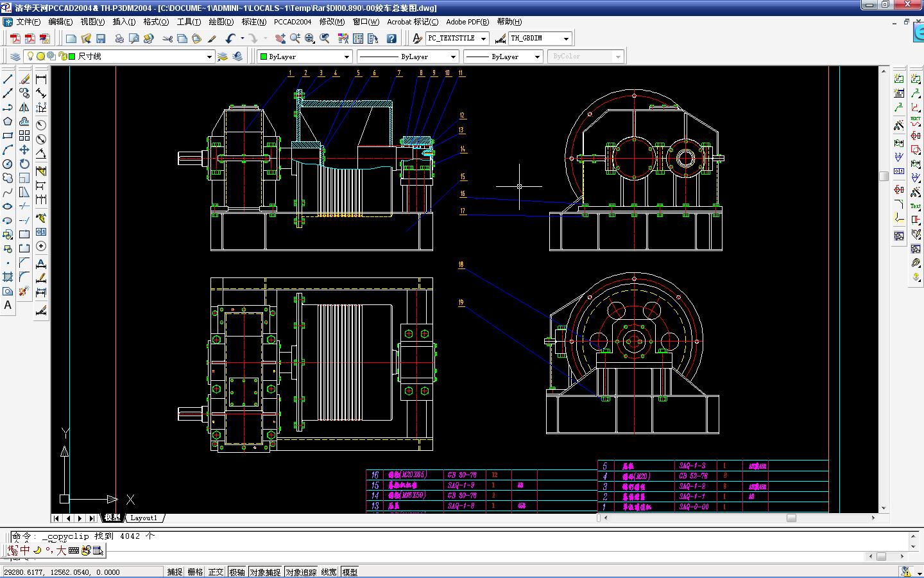Select the Offset tool

click(x=24, y=121)
